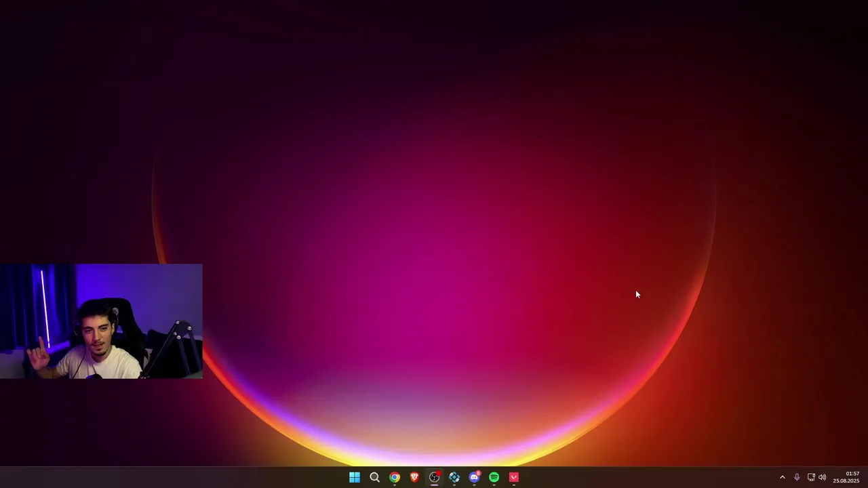Open the volume speaker icon
The height and width of the screenshot is (488, 868).
[823, 477]
